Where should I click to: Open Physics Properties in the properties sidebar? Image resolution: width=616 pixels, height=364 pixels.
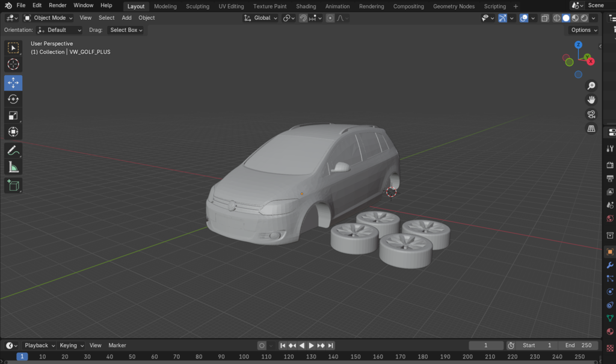(609, 291)
